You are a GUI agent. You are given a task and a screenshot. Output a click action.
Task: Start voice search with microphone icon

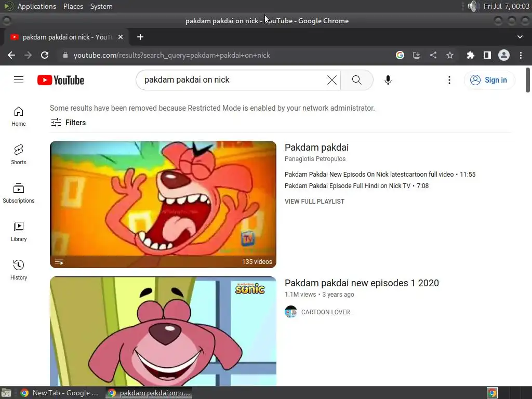(x=388, y=80)
